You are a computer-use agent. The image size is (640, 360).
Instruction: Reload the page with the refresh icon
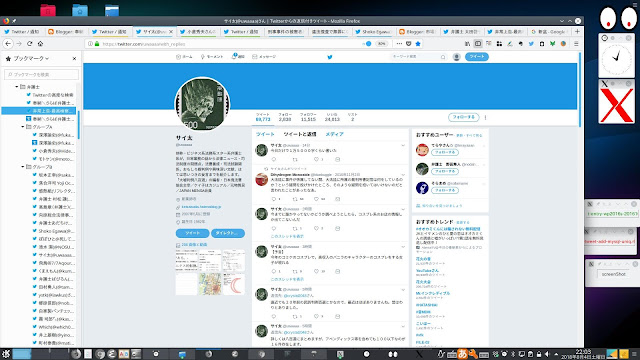29,44
